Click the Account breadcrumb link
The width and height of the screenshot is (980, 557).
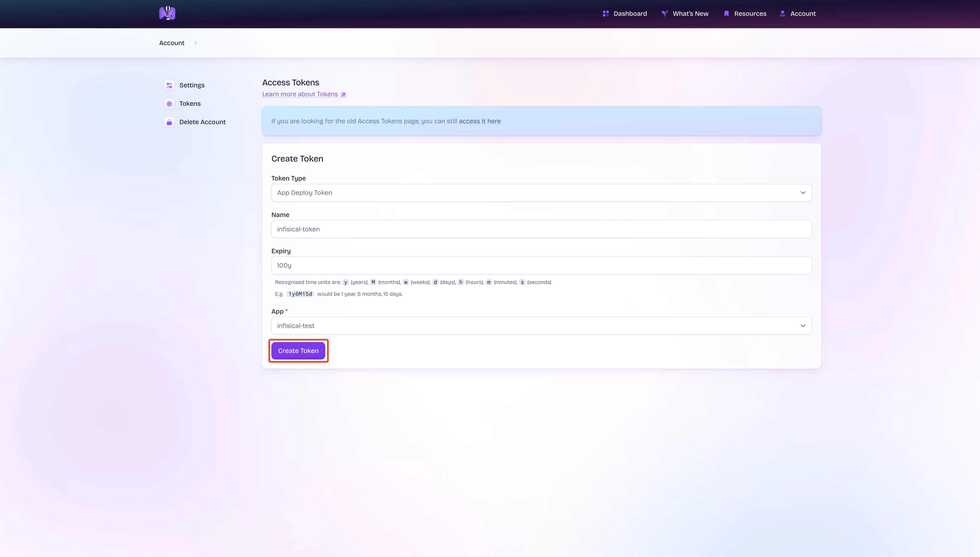point(172,43)
